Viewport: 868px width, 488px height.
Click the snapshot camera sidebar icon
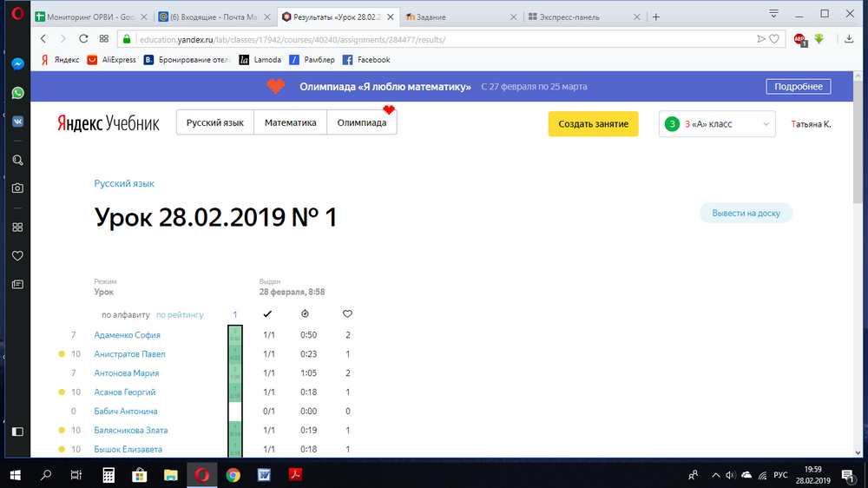tap(17, 188)
